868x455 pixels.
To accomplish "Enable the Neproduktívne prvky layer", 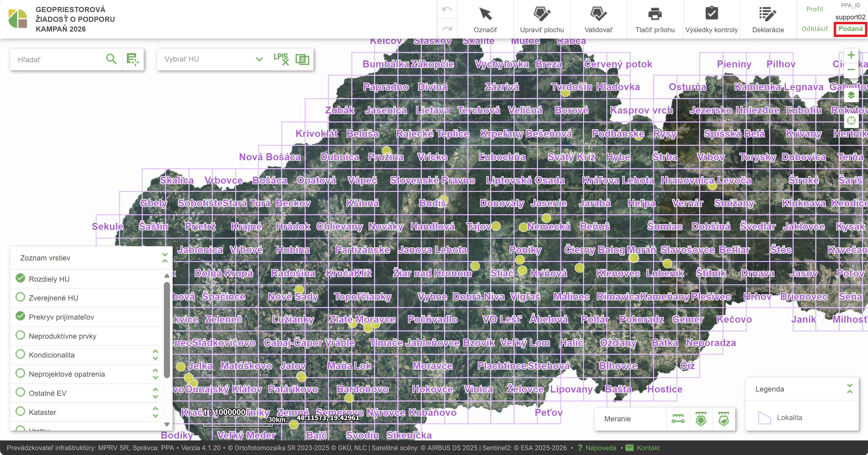I will pos(21,335).
